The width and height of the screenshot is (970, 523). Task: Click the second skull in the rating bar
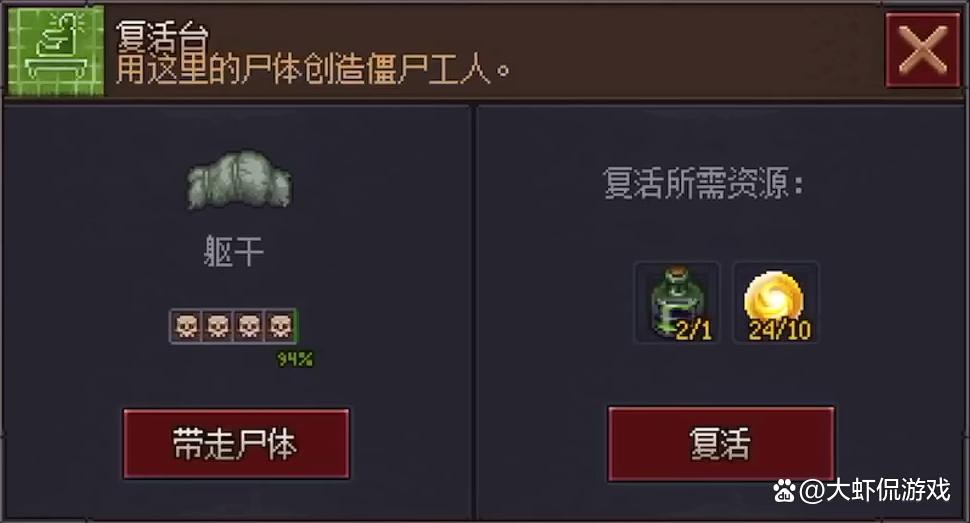coord(218,326)
